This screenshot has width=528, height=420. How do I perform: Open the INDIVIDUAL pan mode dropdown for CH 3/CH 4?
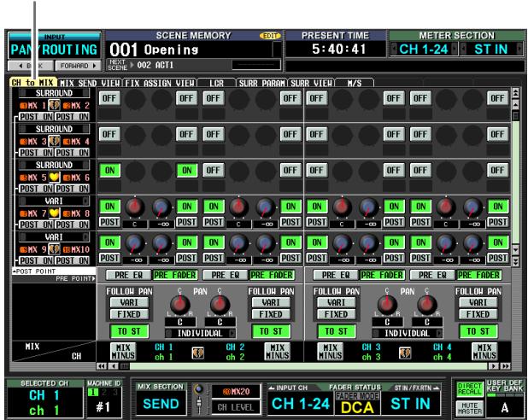(408, 333)
